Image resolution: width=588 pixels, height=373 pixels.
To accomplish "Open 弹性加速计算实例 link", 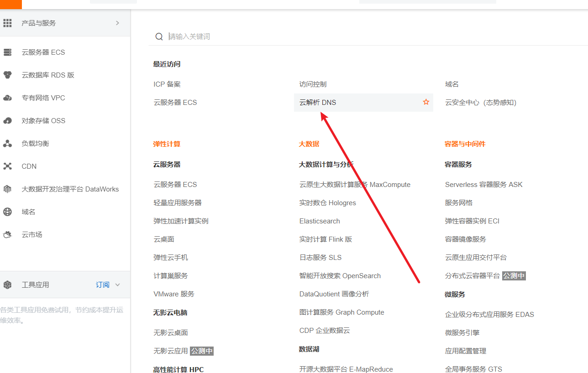I will [181, 221].
